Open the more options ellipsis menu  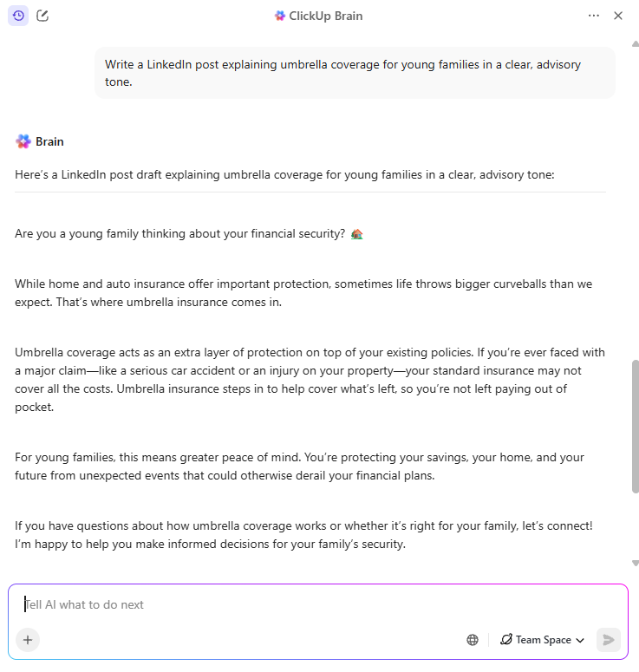click(594, 16)
